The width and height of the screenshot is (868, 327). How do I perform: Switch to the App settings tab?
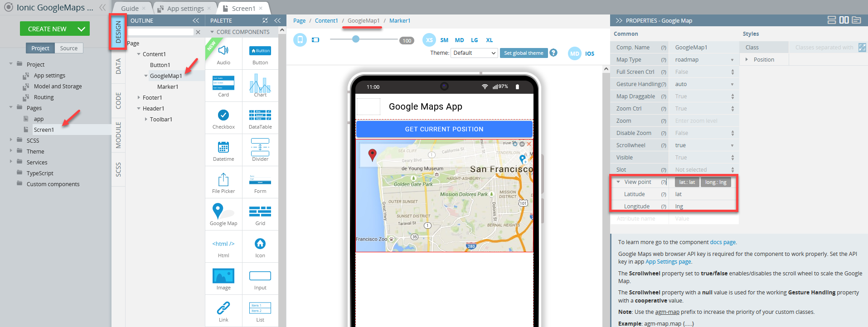click(x=184, y=8)
